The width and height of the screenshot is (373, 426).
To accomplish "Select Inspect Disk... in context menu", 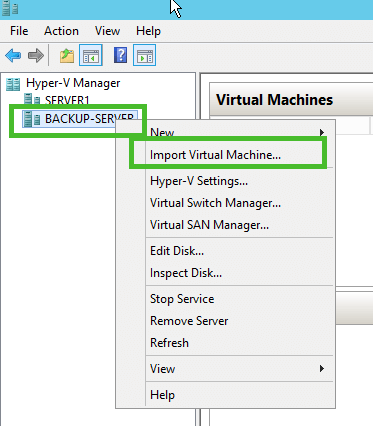I will coord(186,273).
